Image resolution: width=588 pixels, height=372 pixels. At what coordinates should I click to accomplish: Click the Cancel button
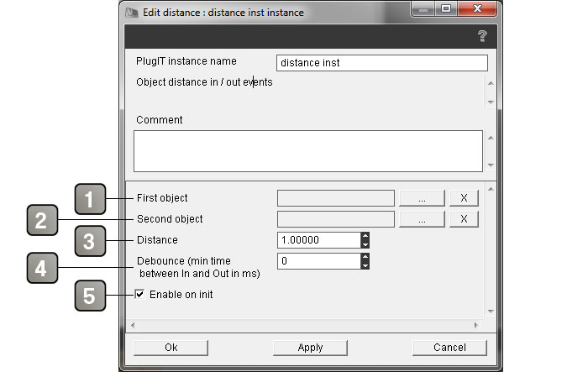pyautogui.click(x=449, y=348)
